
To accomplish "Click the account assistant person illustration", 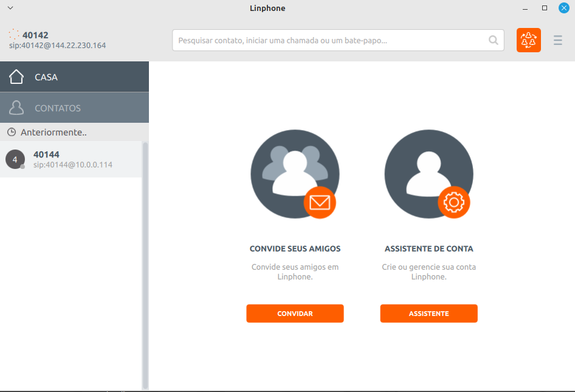I will pos(429,174).
